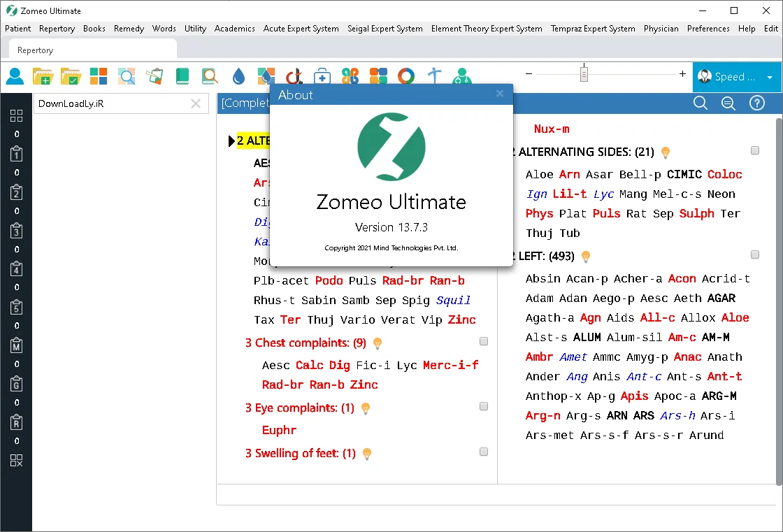Screen dimensions: 783x532
Task: Open the Repertory menu
Action: point(57,29)
